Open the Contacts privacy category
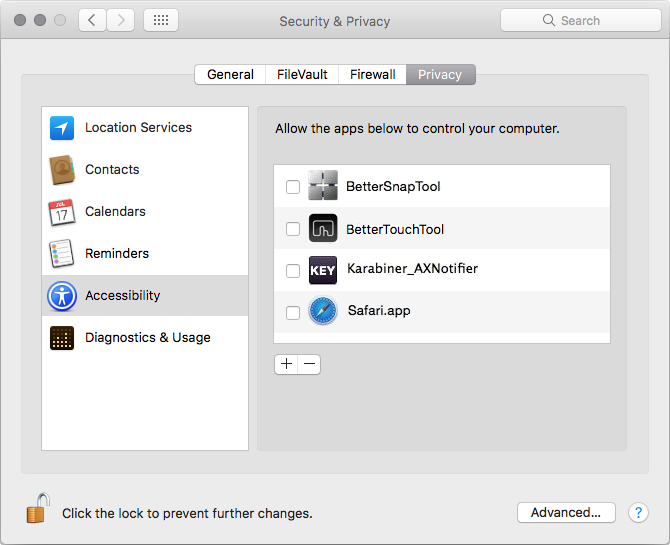The width and height of the screenshot is (670, 545). coord(145,170)
